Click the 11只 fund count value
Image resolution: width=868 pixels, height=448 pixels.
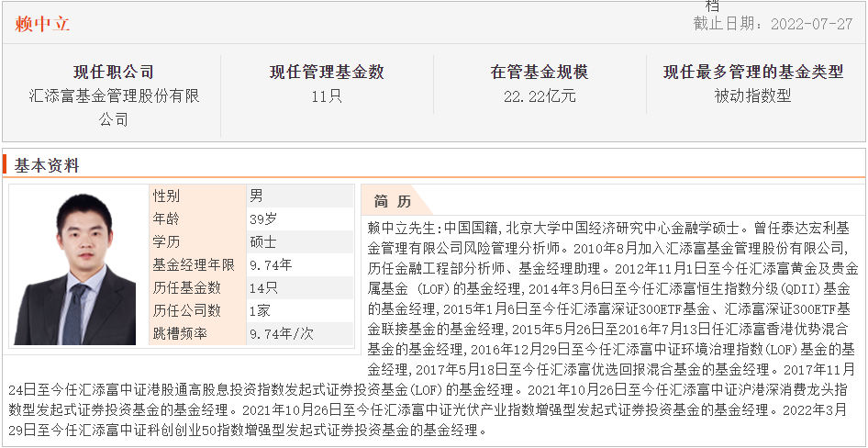327,96
